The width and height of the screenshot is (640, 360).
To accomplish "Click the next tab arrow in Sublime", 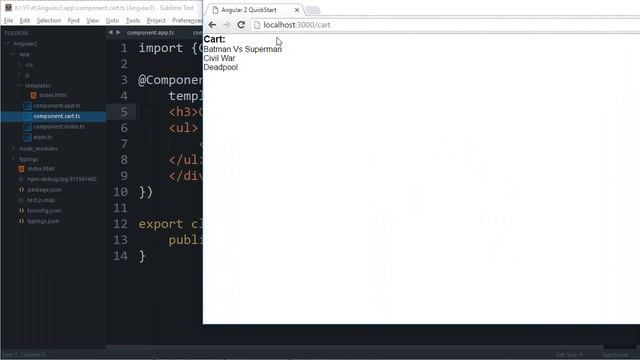I will point(118,32).
